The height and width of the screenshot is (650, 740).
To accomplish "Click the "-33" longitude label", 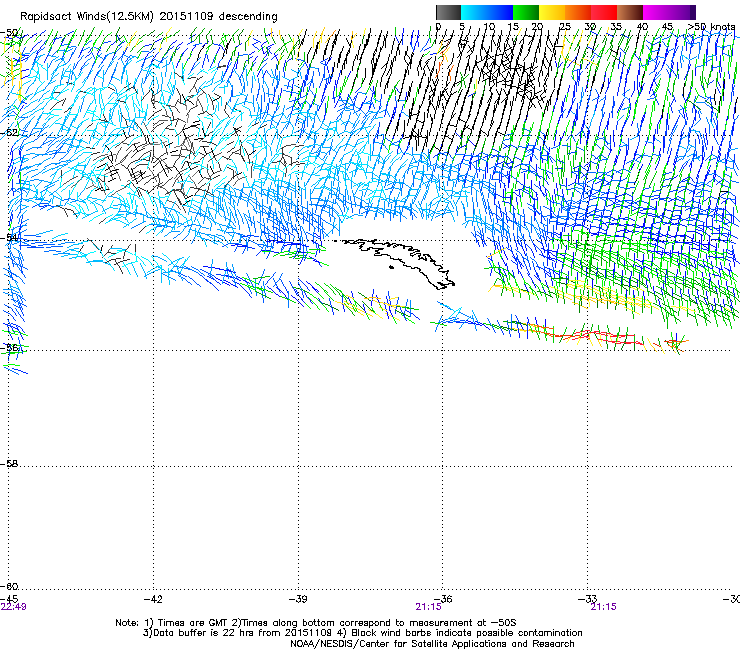I will (588, 599).
